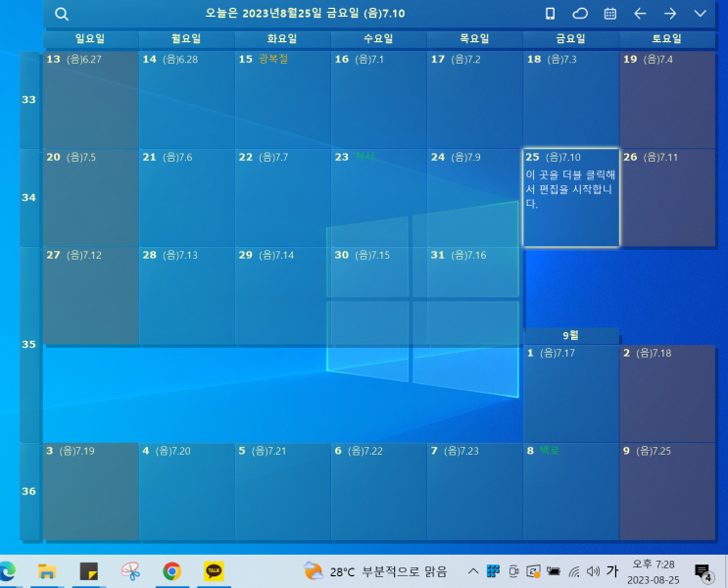Viewport: 728px width, 588px height.
Task: Select August 14 day cell
Action: coord(186,99)
